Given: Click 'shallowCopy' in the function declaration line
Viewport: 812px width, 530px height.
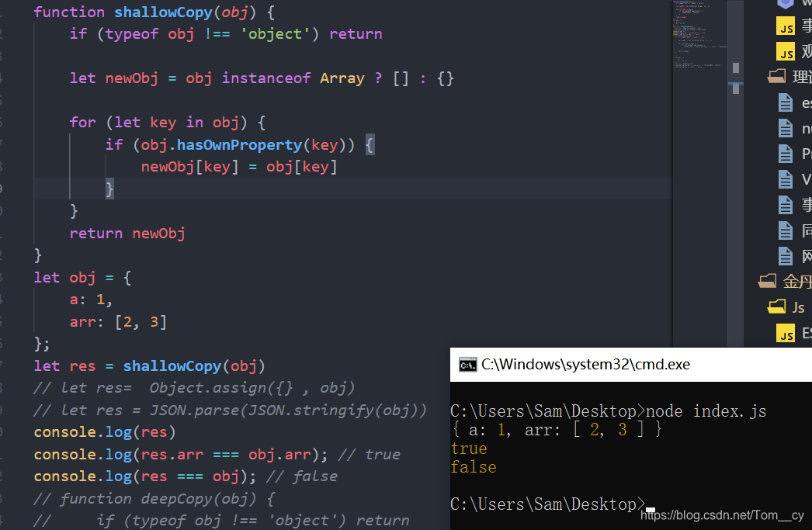Looking at the screenshot, I should (163, 12).
